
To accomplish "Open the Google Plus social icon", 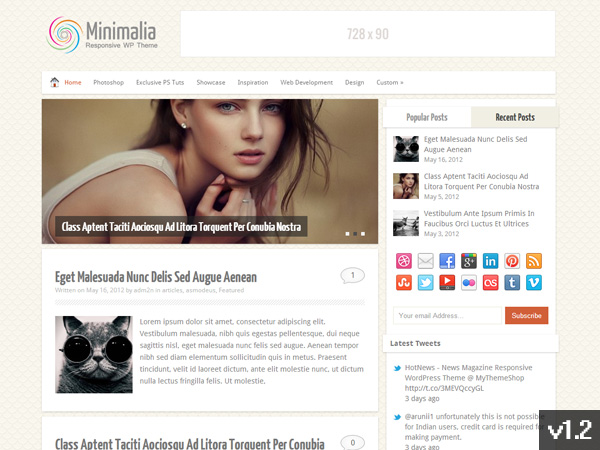I will click(x=469, y=261).
